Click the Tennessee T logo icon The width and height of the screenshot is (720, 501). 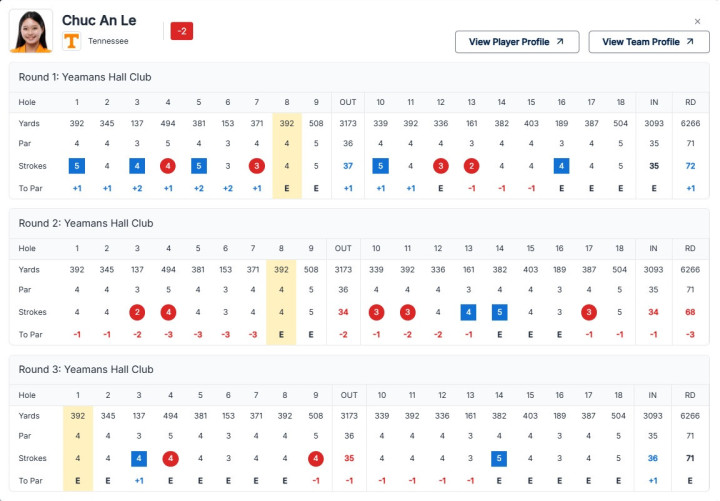(x=71, y=41)
